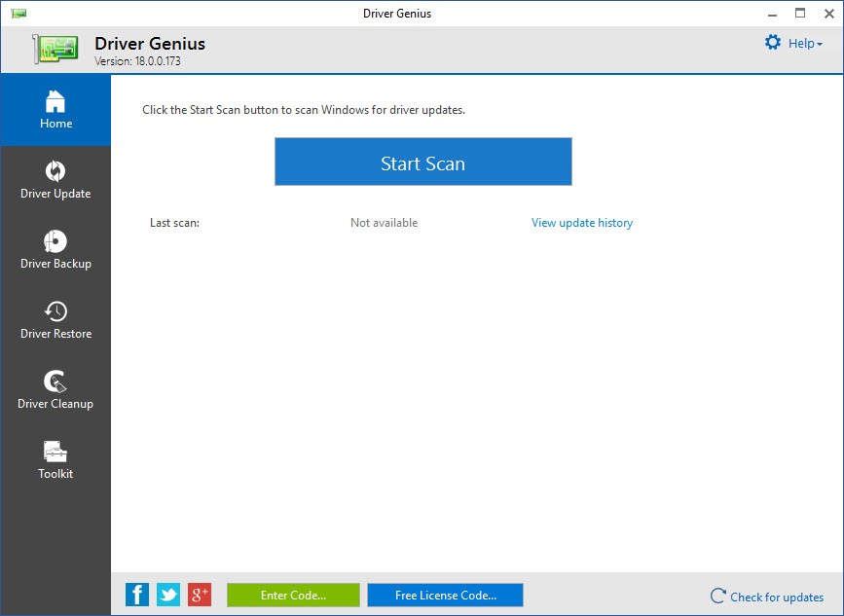Expand the Help dropdown menu
Screen dimensions: 844x616
[805, 44]
